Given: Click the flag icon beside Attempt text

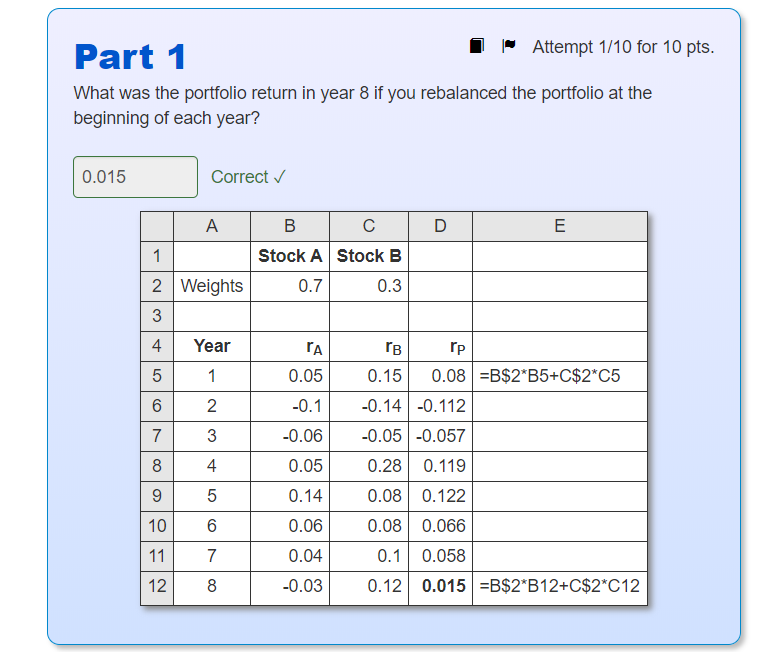Looking at the screenshot, I should tap(509, 46).
